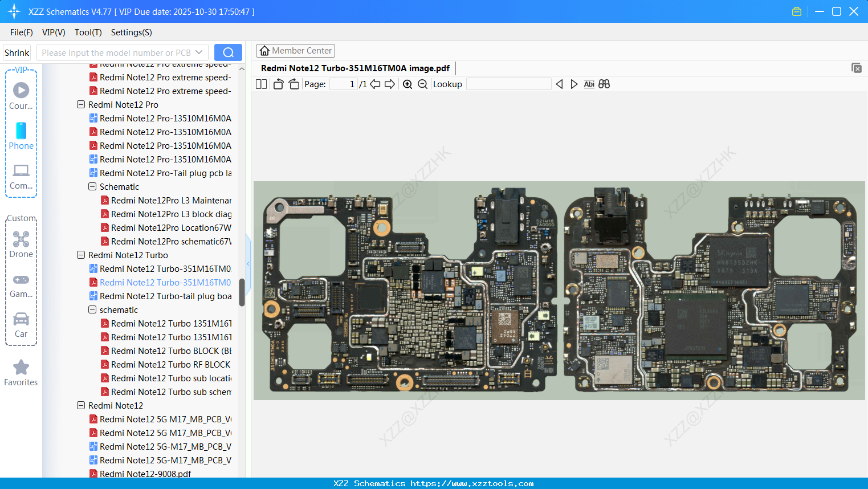Open Member Center
Image resolution: width=868 pixels, height=489 pixels.
point(295,50)
